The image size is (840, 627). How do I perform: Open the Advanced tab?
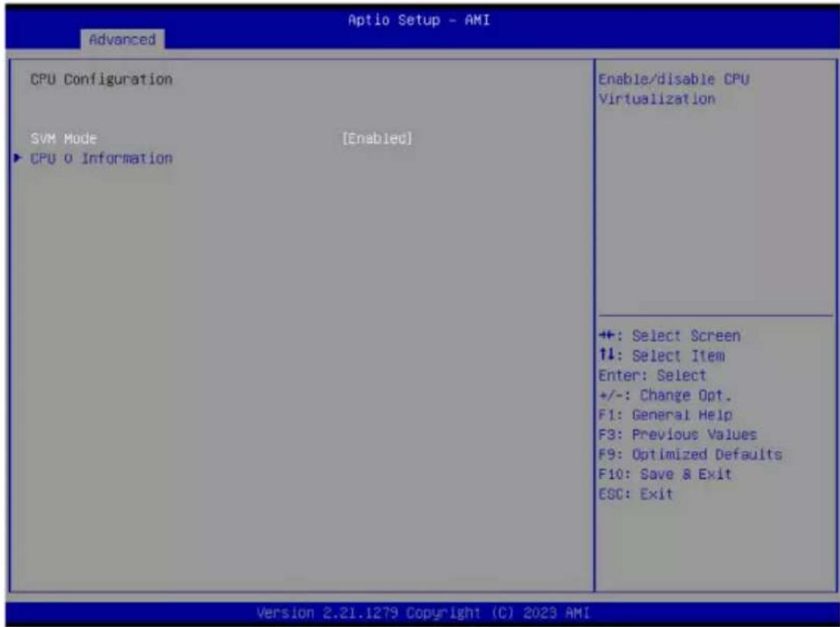122,39
